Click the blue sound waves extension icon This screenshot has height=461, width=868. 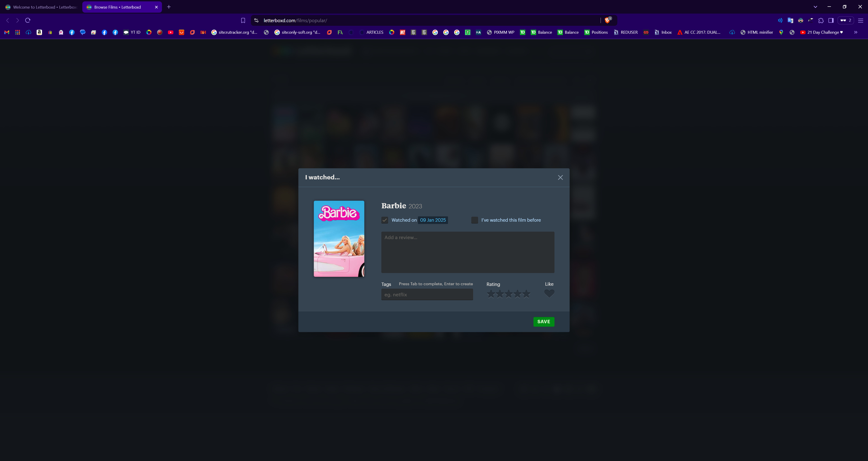tap(780, 20)
